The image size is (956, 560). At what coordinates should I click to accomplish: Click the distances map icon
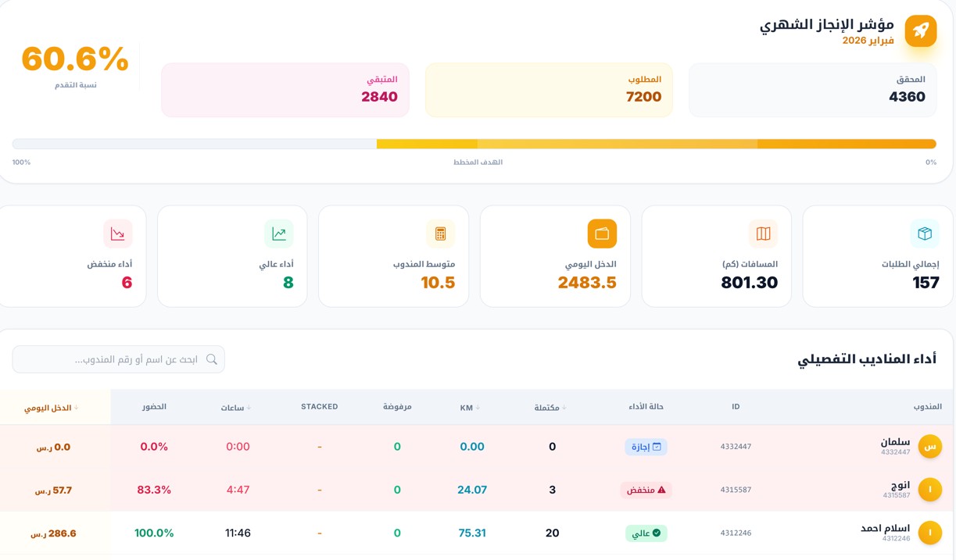tap(763, 234)
